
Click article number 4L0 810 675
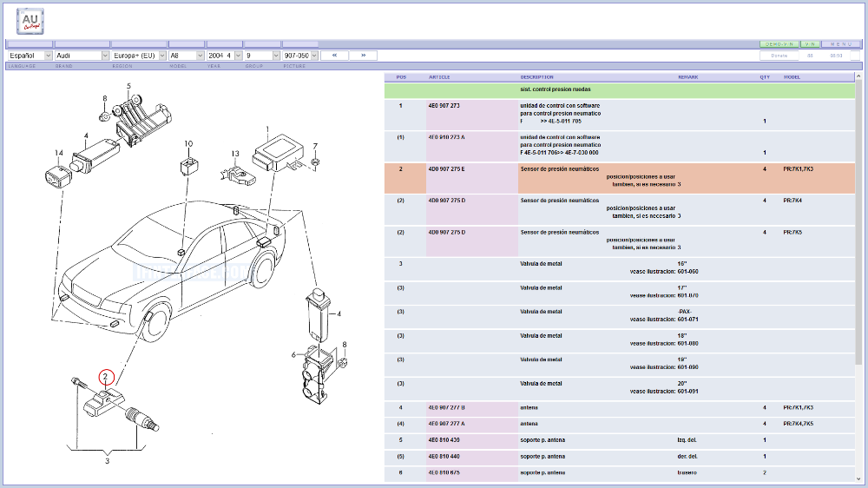click(444, 473)
